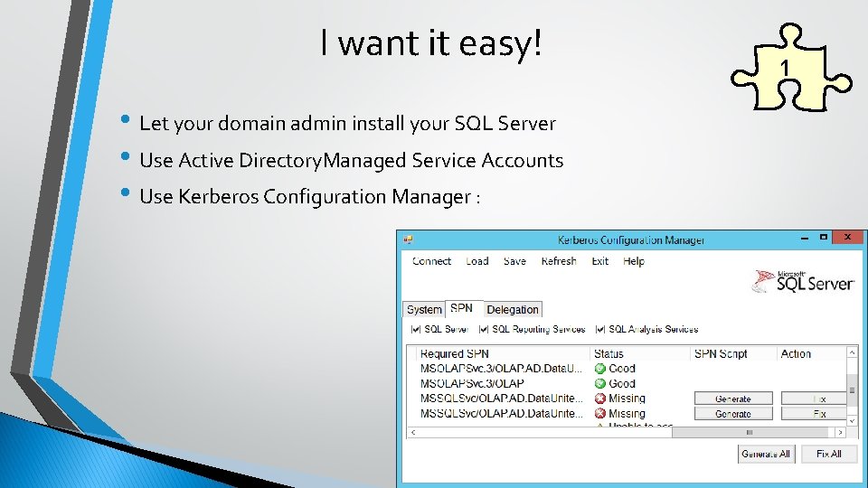Image resolution: width=868 pixels, height=488 pixels.
Task: Click the SPN Script column header
Action: click(x=733, y=353)
